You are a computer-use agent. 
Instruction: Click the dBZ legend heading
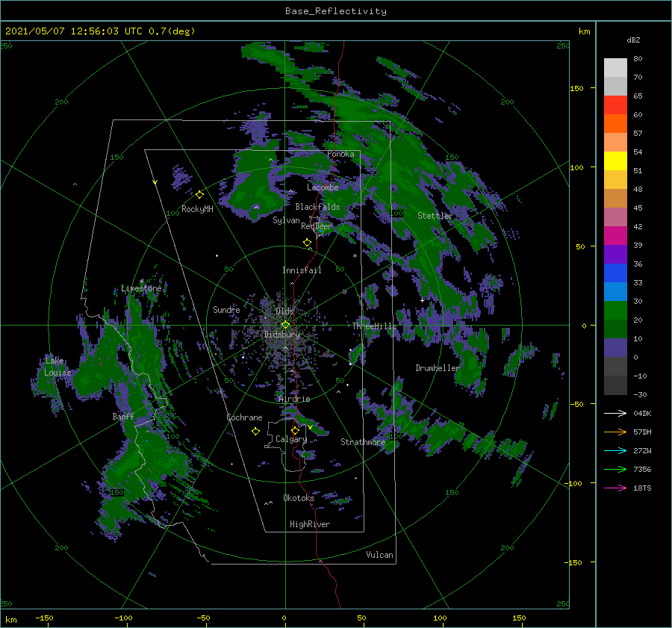point(633,40)
